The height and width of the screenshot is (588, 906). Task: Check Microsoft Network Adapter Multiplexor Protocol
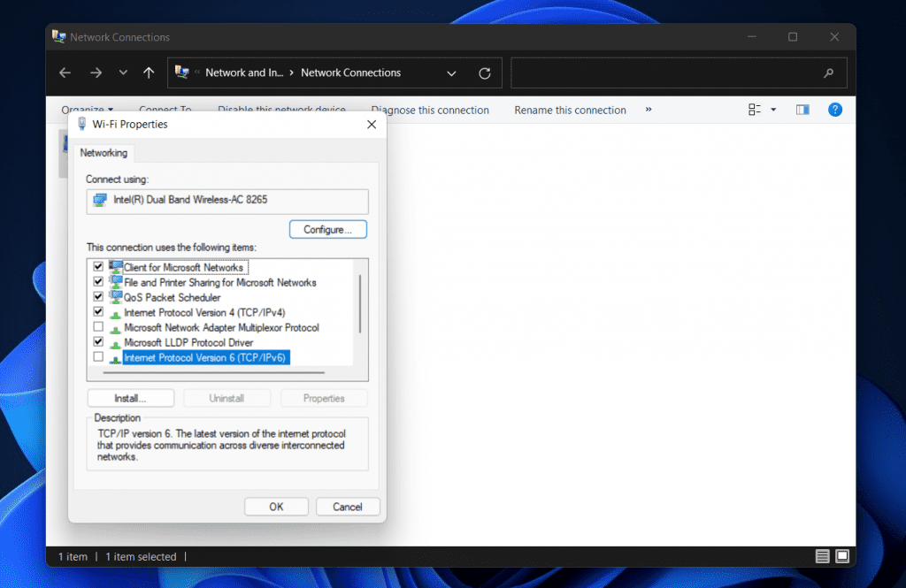click(98, 327)
